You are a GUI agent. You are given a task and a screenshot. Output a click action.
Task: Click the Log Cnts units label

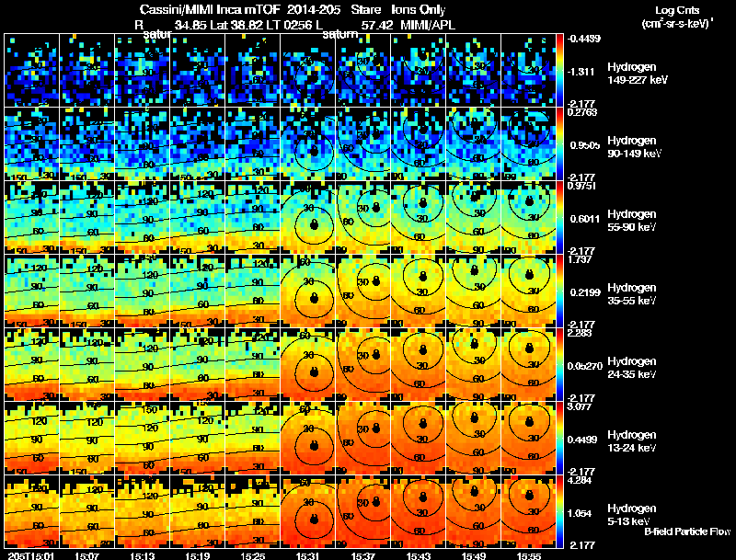[676, 17]
